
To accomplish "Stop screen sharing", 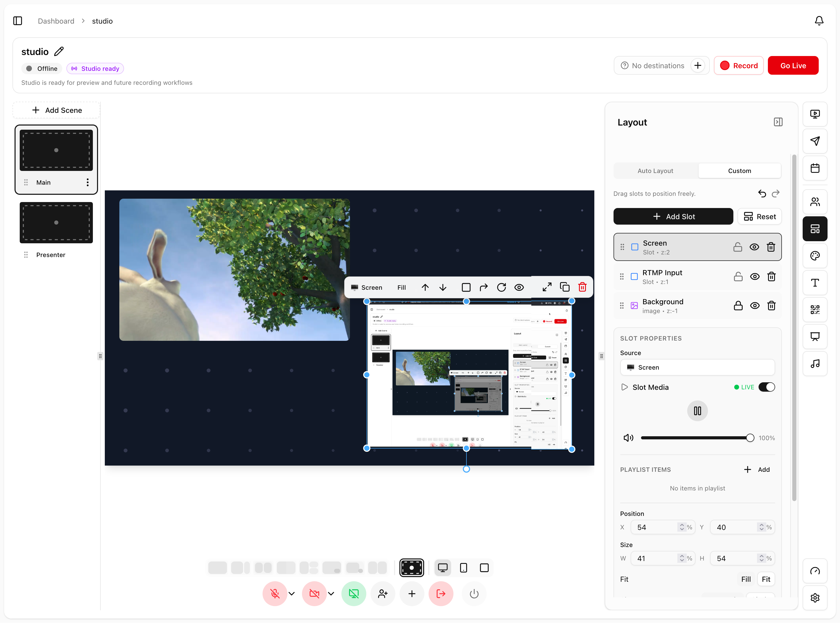I will [x=353, y=594].
